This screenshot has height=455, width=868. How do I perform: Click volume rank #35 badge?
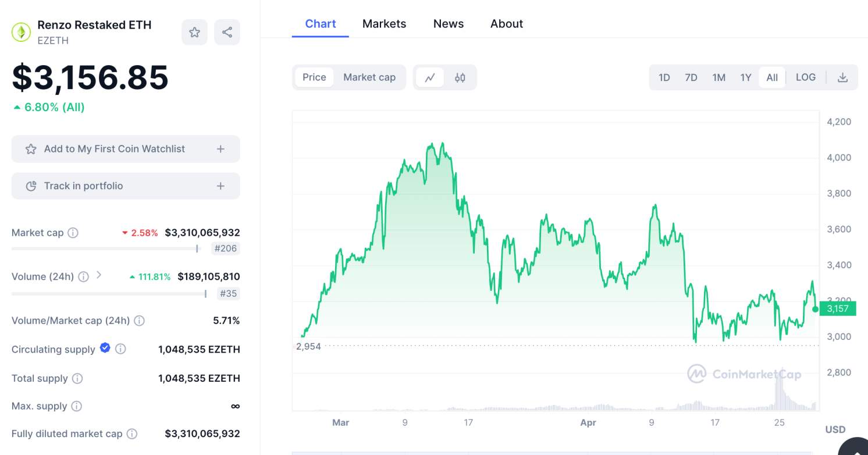[x=228, y=293]
